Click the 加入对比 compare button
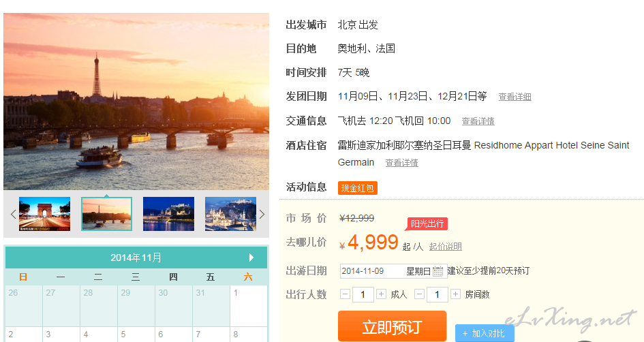Viewport: 644px width, 342px height. click(x=484, y=333)
